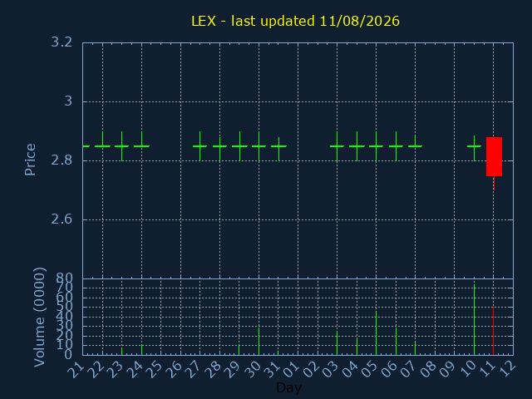Click the 2.8 price axis label
This screenshot has width=532, height=399.
62,160
